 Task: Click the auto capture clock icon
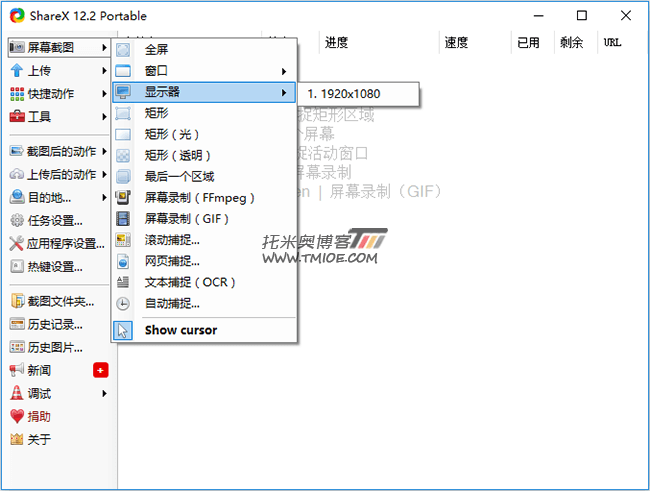point(123,304)
